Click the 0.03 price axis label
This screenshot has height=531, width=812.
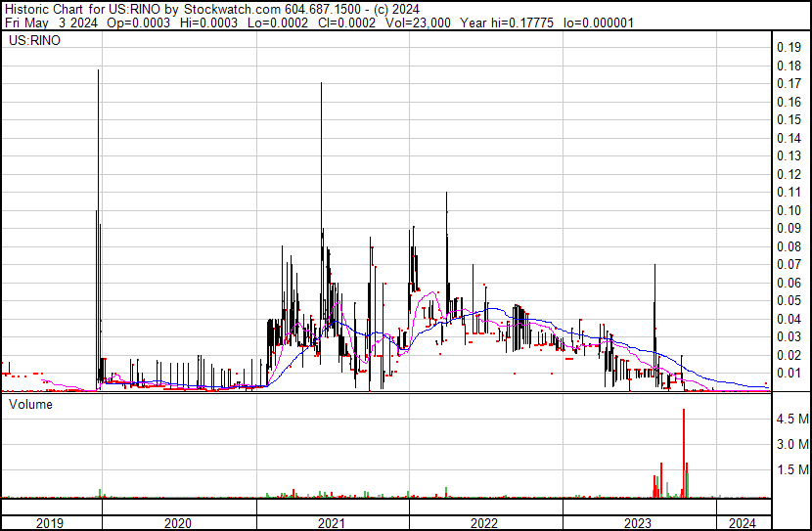[x=789, y=337]
